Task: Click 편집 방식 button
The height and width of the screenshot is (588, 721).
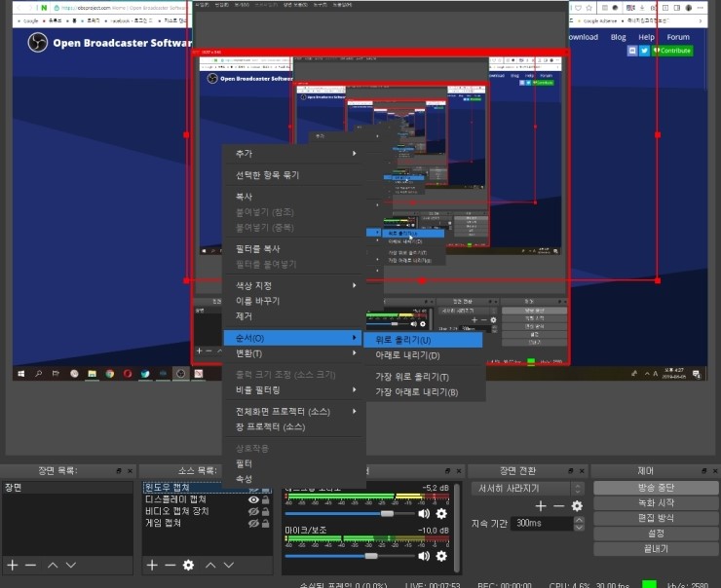Action: pos(656,518)
